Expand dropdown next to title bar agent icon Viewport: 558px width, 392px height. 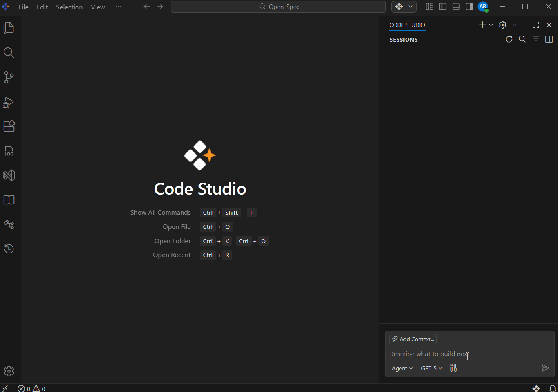411,7
